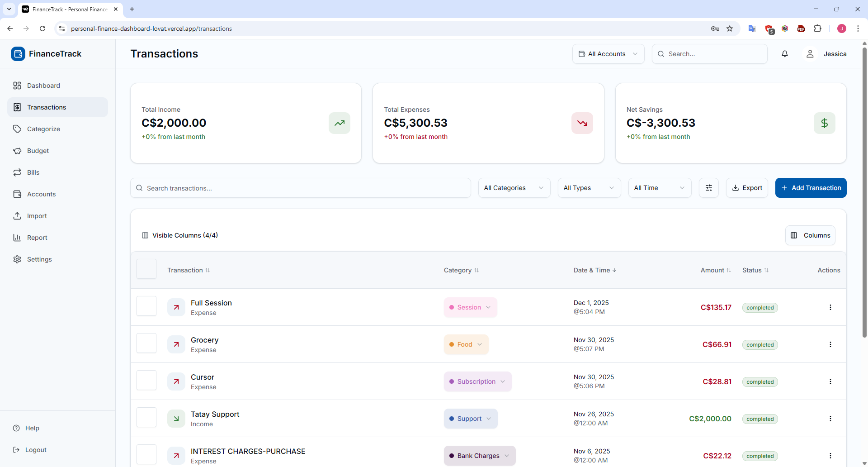Open actions menu for Tatay Support row
868x467 pixels.
[830, 419]
